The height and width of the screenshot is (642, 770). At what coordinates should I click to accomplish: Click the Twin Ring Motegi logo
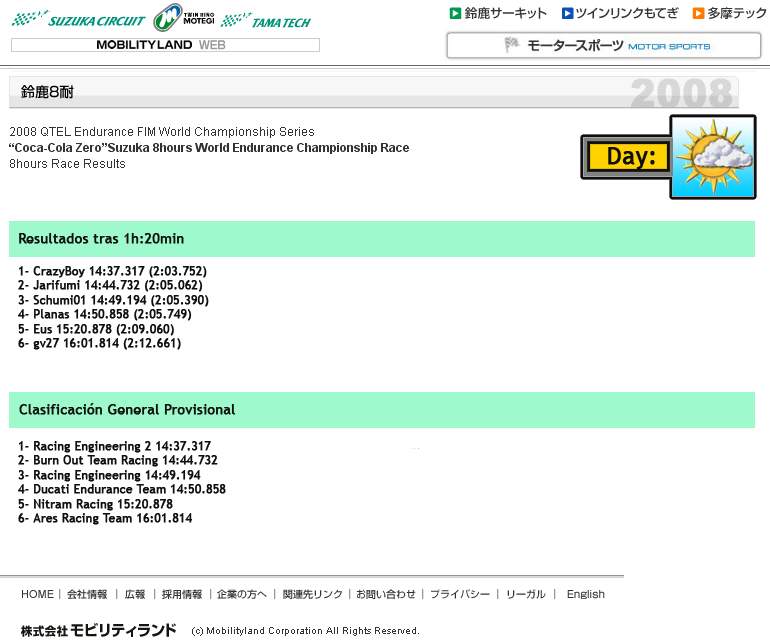(x=184, y=18)
